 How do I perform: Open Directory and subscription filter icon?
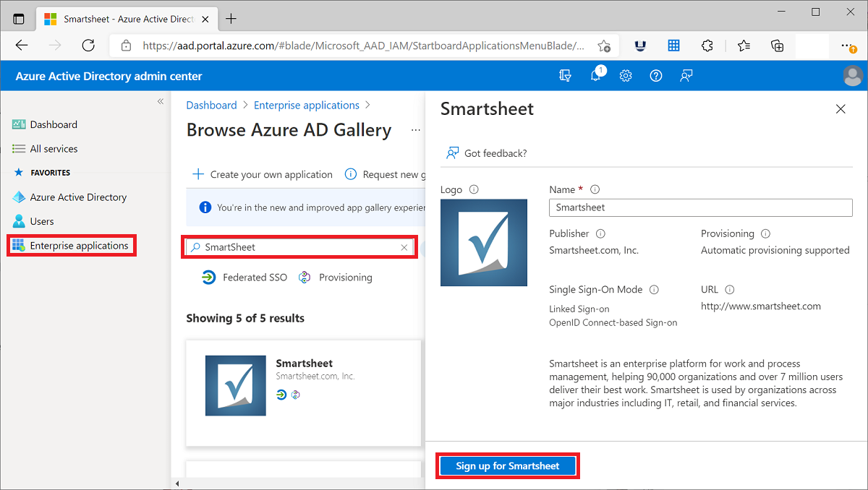[x=566, y=76]
